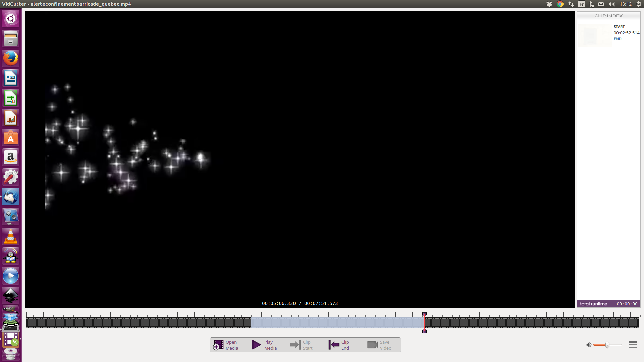Screen dimensions: 644x362
Task: Click the Chrome browser dock icon
Action: (559, 4)
